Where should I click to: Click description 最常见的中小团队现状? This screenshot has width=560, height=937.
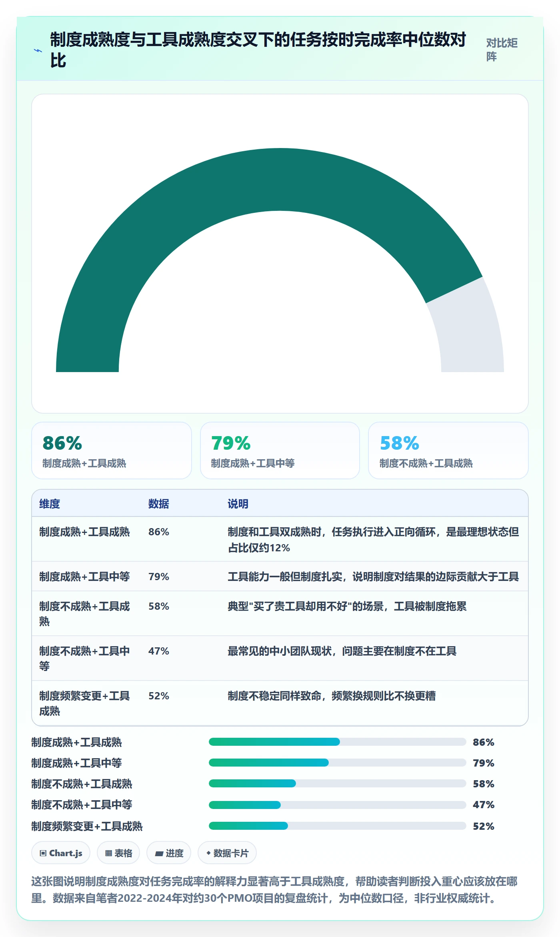click(342, 651)
